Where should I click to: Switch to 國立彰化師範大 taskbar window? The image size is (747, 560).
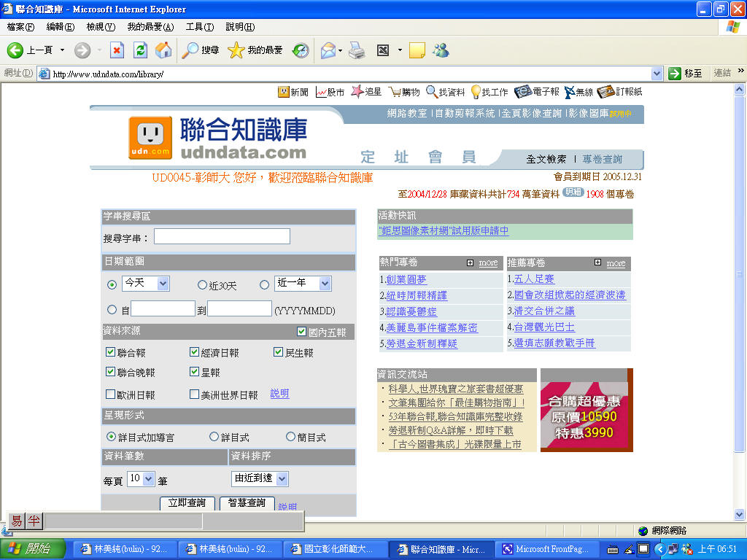click(334, 549)
